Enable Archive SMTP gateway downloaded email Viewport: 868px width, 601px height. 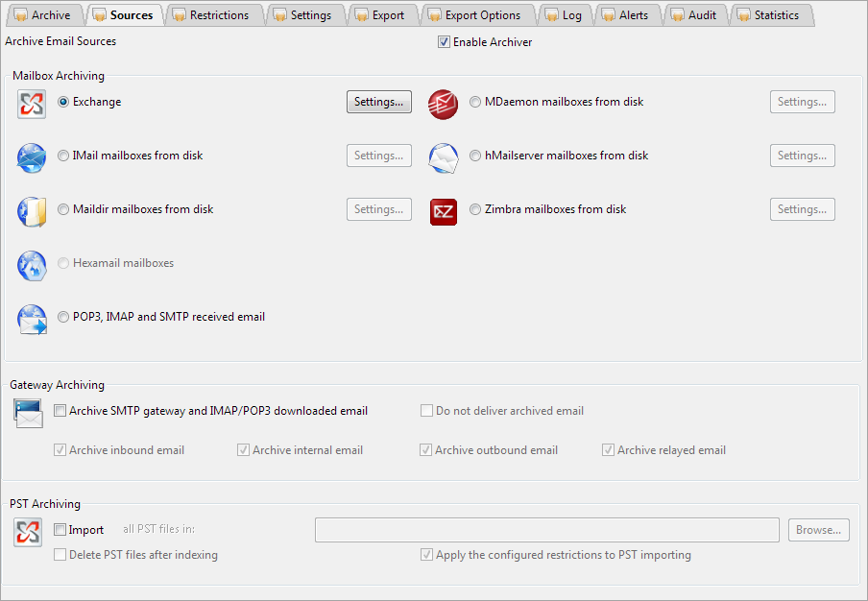[60, 411]
